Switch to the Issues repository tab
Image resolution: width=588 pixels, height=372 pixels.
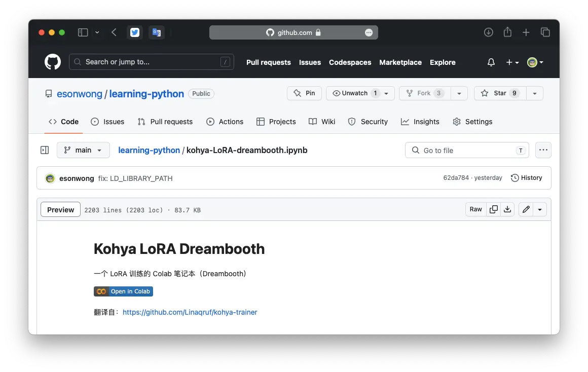pos(107,122)
